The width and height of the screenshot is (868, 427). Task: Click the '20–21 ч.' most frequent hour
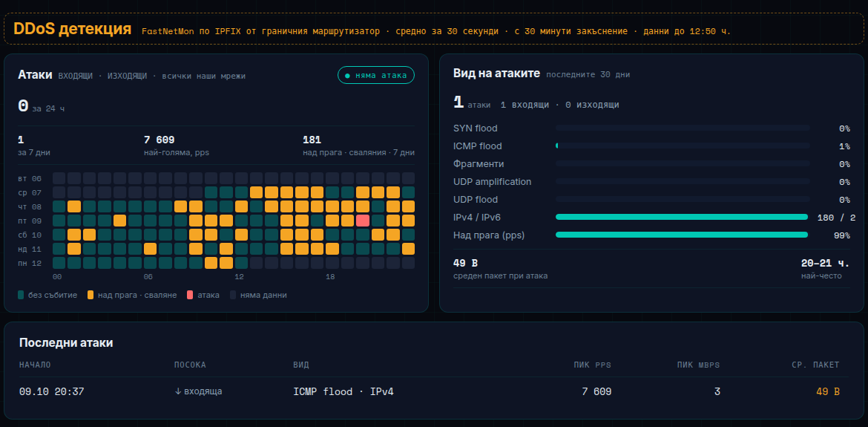click(x=826, y=263)
